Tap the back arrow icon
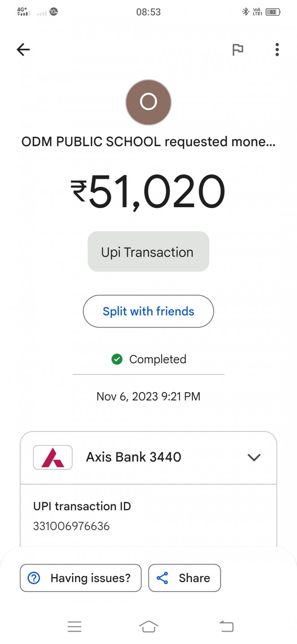The image size is (297, 644). coord(23,49)
